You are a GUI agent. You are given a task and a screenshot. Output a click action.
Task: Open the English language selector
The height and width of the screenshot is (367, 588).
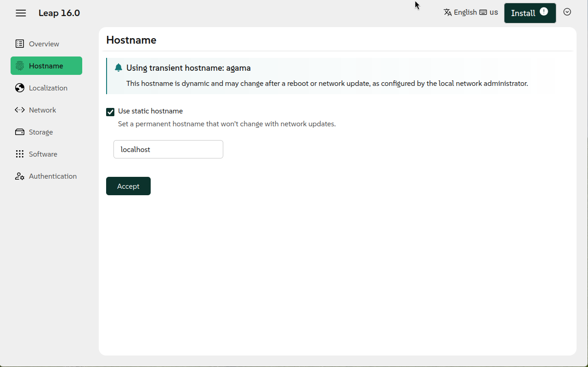pos(460,12)
